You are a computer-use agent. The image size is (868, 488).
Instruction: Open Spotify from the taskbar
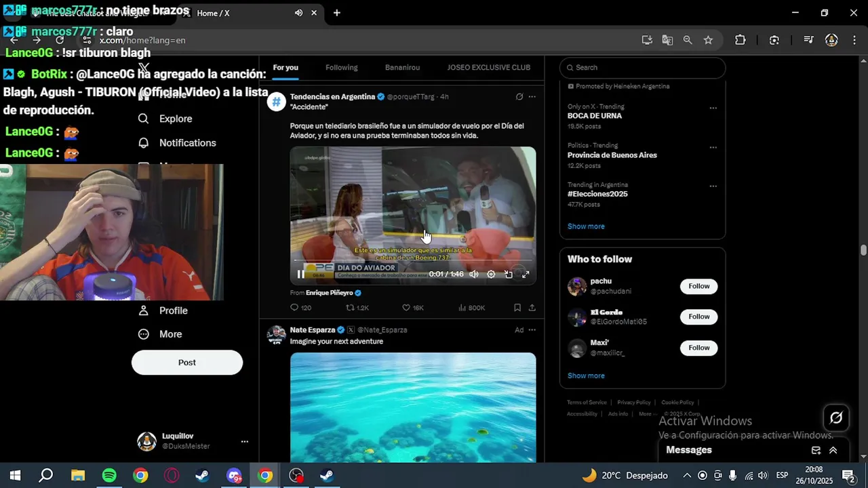pos(109,476)
